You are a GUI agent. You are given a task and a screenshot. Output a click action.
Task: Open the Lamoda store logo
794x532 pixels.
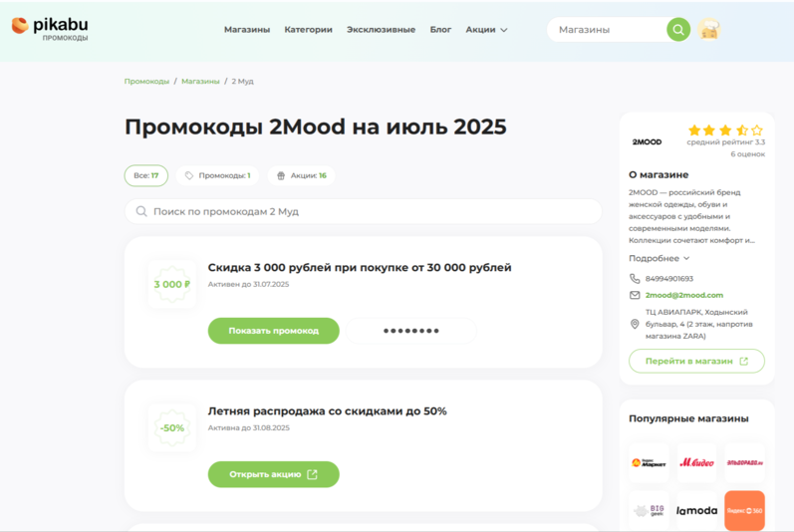[x=696, y=510]
